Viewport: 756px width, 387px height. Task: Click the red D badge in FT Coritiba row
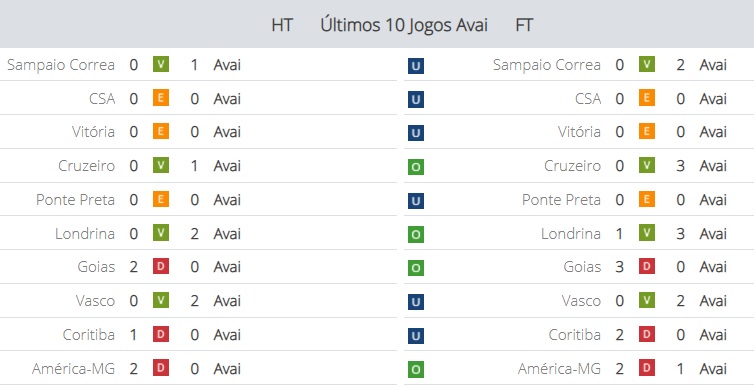pyautogui.click(x=647, y=334)
